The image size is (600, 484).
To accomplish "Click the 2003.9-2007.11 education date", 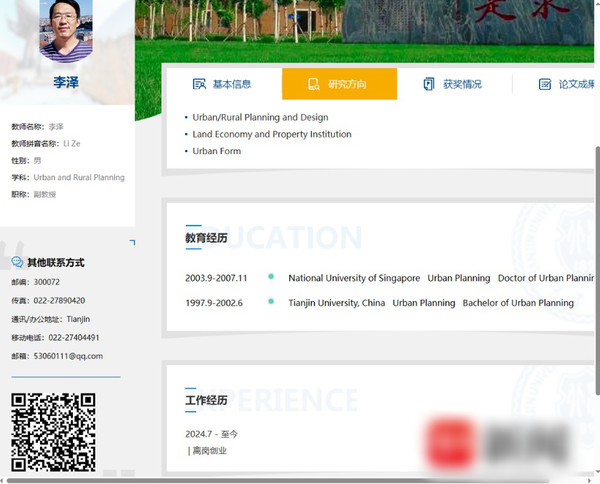I will click(216, 278).
